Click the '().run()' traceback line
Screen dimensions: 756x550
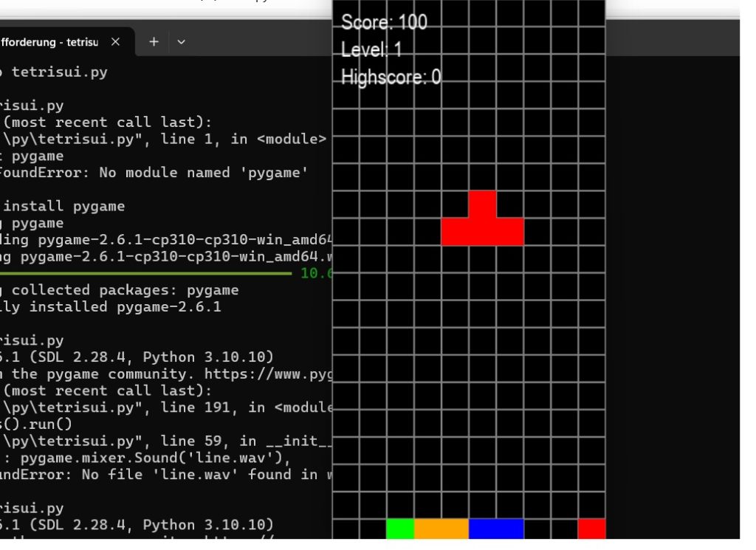[x=35, y=424]
